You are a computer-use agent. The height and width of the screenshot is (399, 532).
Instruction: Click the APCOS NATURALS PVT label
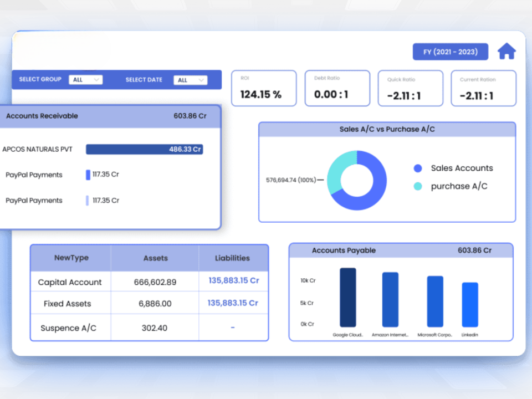tap(37, 149)
